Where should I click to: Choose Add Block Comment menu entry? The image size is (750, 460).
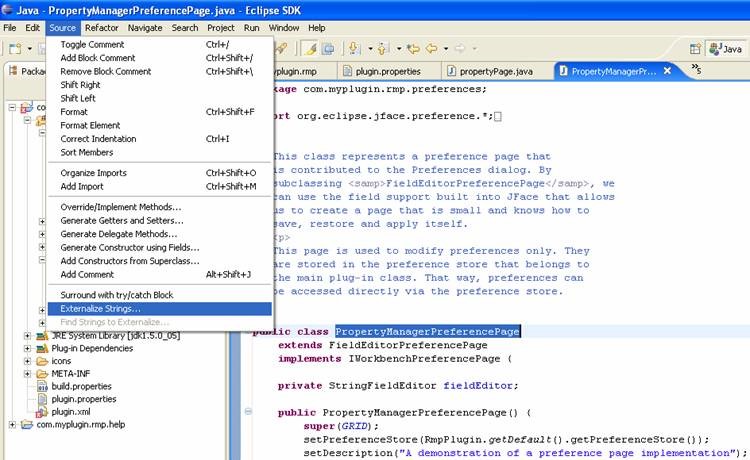[160, 58]
